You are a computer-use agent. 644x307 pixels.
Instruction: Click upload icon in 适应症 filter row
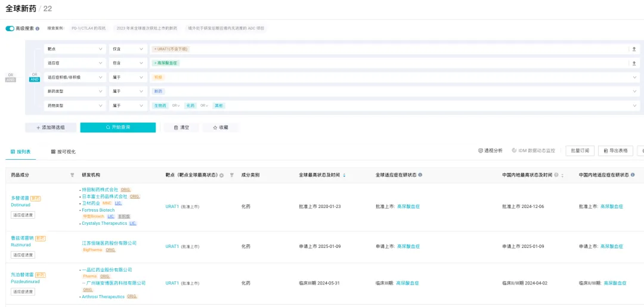pos(634,63)
